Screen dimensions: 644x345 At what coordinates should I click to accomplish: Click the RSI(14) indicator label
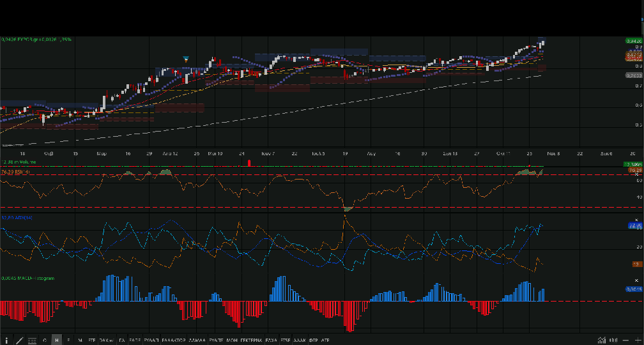(x=15, y=172)
